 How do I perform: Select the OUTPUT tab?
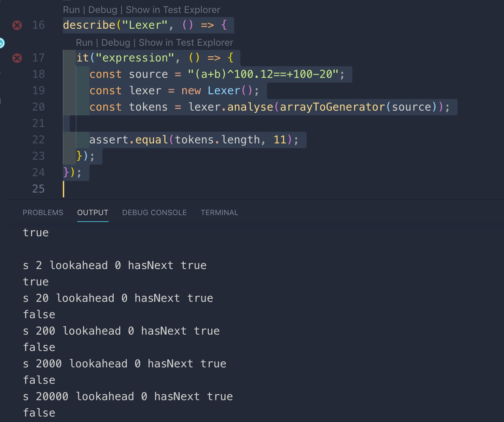[x=93, y=213]
